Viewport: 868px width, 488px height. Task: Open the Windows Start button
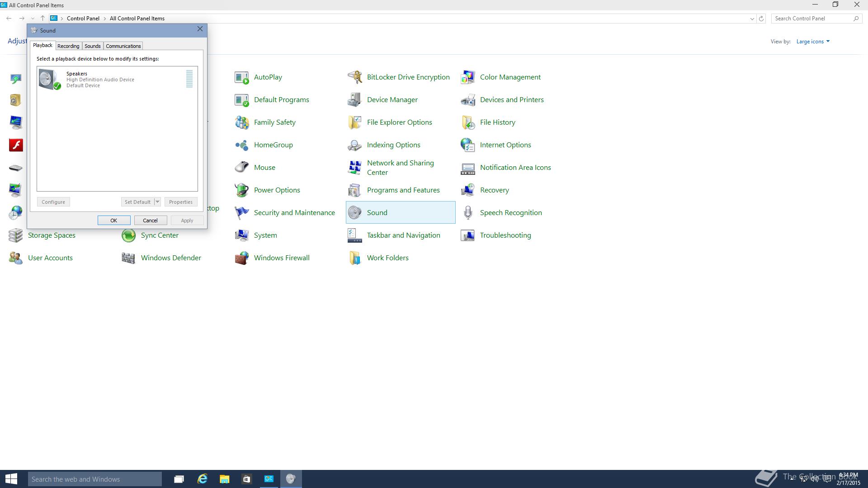tap(11, 479)
